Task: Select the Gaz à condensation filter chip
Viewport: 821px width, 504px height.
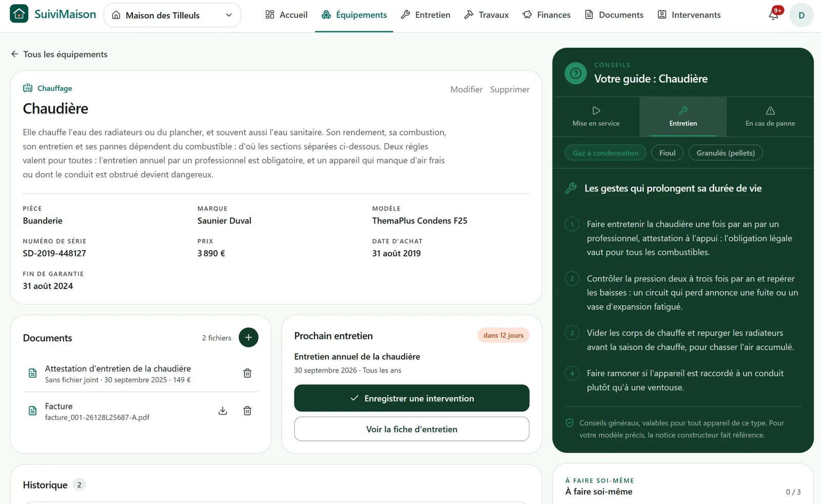Action: click(x=605, y=153)
